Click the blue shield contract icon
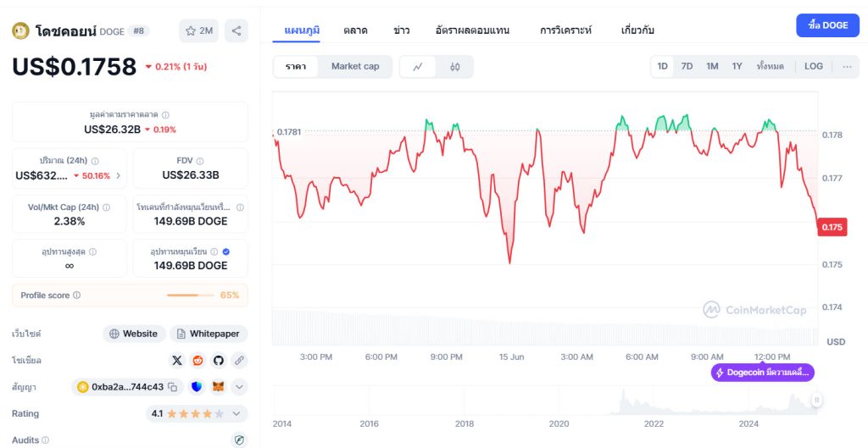This screenshot has height=448, width=868. (x=197, y=387)
